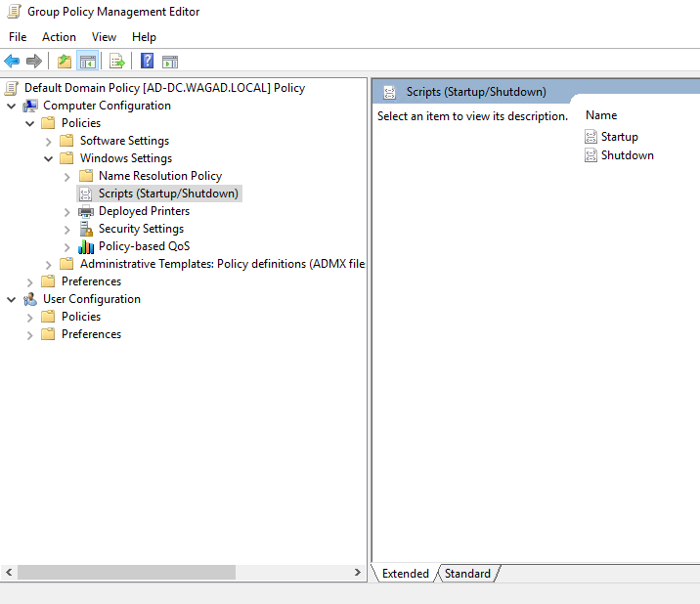Collapse the Windows Settings node
Image resolution: width=700 pixels, height=604 pixels.
[x=49, y=158]
